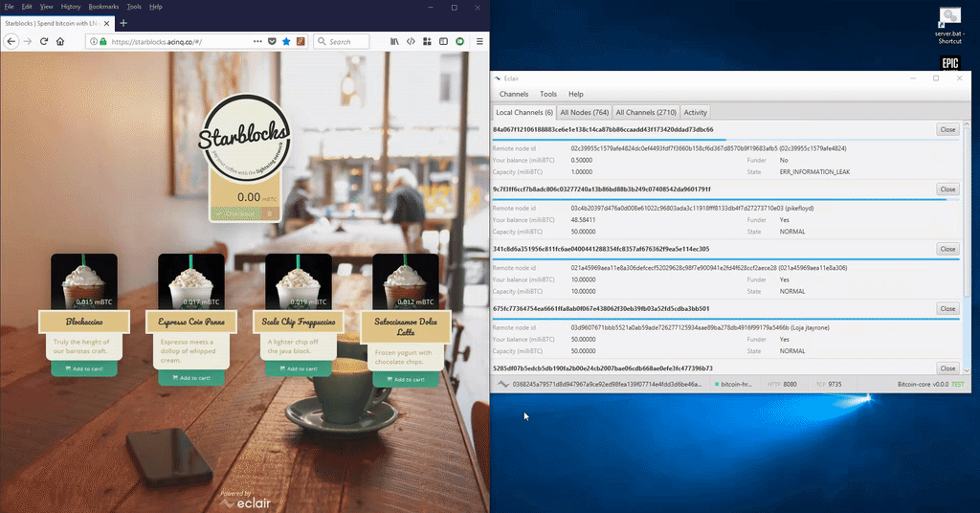Switch to the Activity tab
The height and width of the screenshot is (513, 980).
point(695,113)
